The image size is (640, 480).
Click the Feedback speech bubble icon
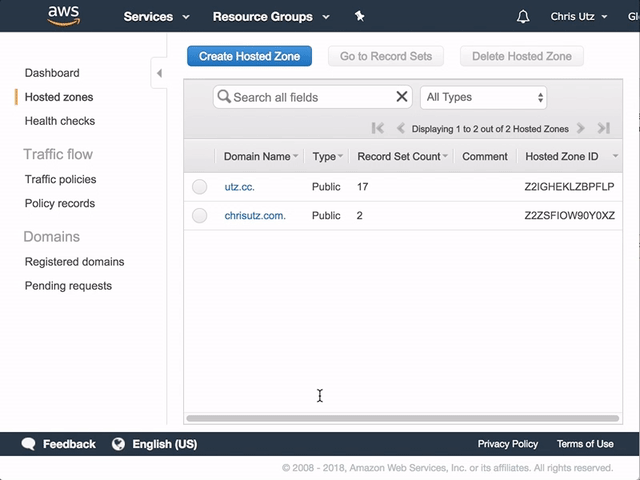[29, 444]
